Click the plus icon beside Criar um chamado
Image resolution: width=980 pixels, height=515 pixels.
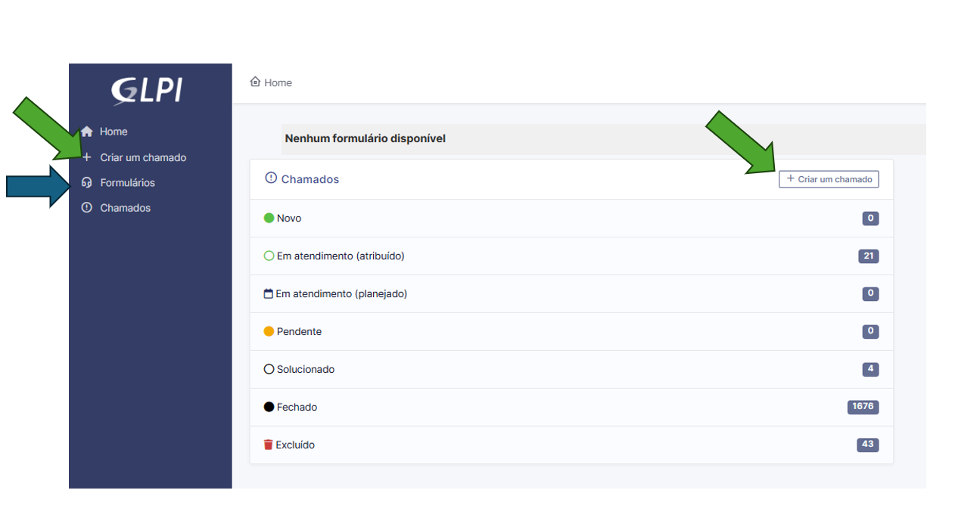pyautogui.click(x=86, y=157)
